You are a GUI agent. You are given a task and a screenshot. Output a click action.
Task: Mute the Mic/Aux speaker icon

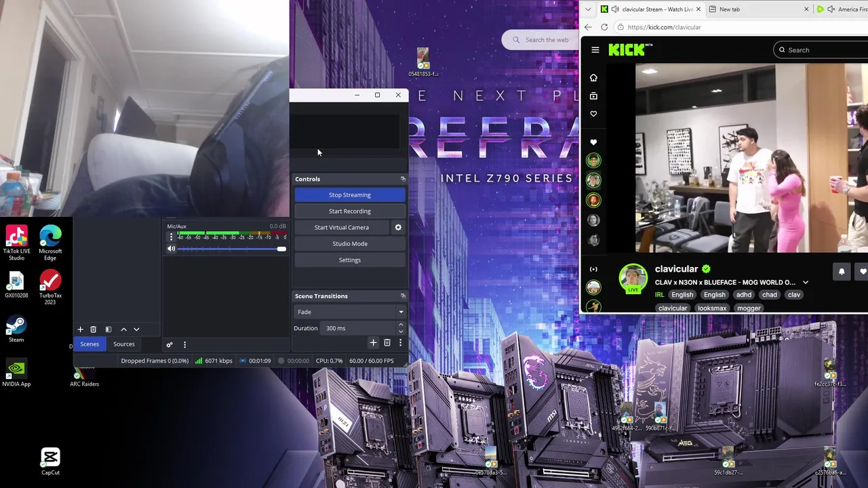point(171,249)
